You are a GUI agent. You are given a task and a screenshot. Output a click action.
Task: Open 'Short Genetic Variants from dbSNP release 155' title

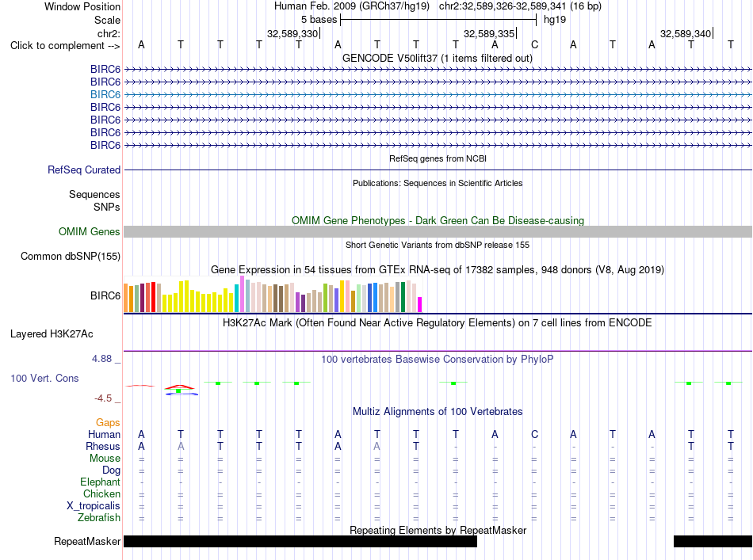tap(438, 245)
